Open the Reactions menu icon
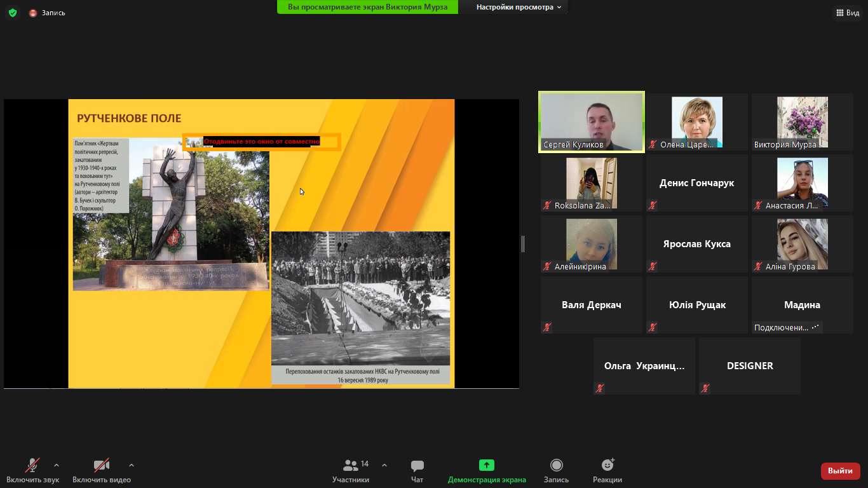The width and height of the screenshot is (868, 488). [607, 465]
